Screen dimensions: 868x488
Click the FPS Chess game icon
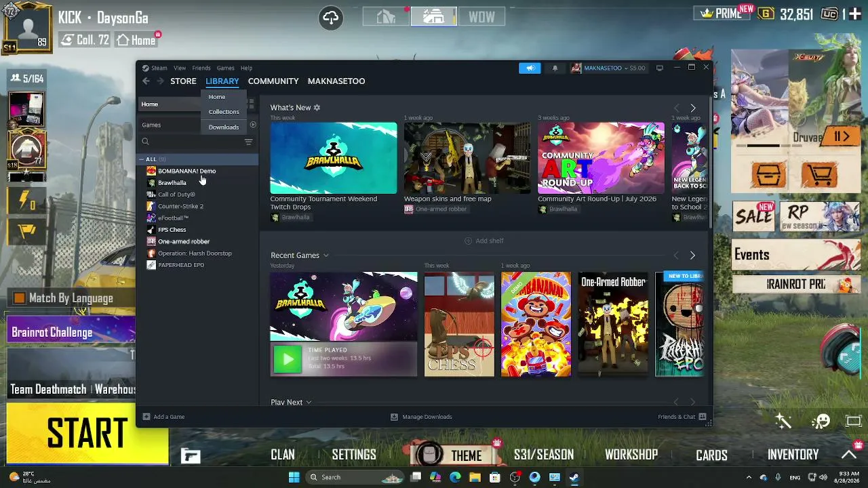151,230
